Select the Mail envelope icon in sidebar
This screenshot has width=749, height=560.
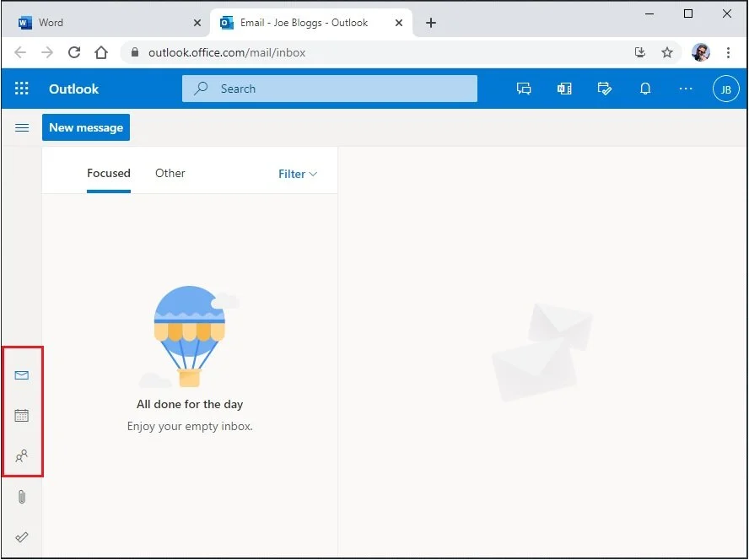[x=21, y=375]
